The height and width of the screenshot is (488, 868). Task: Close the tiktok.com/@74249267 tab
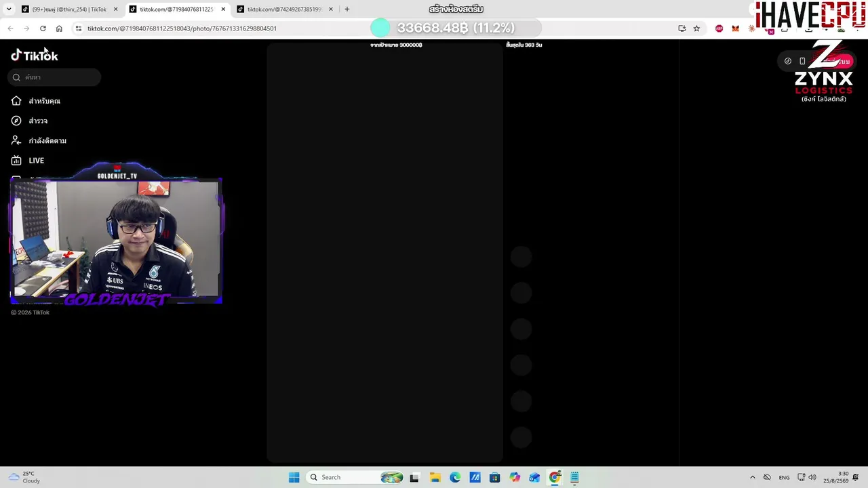coord(331,9)
